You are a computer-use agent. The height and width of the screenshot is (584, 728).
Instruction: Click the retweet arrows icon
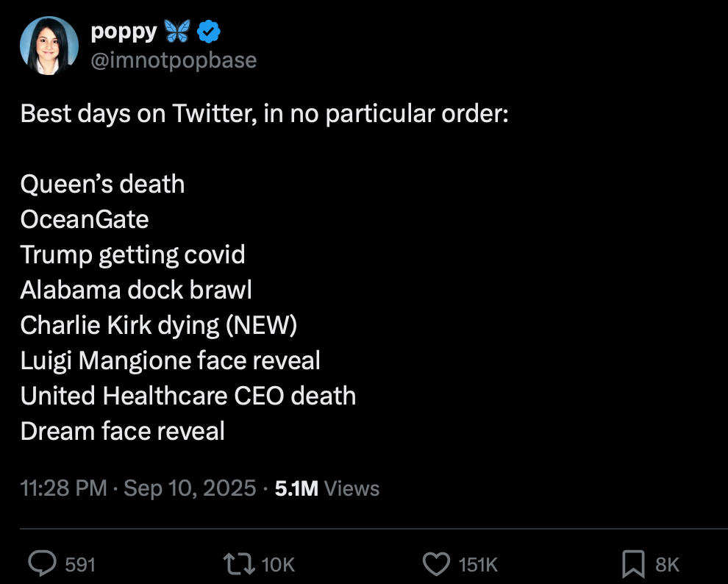(239, 564)
